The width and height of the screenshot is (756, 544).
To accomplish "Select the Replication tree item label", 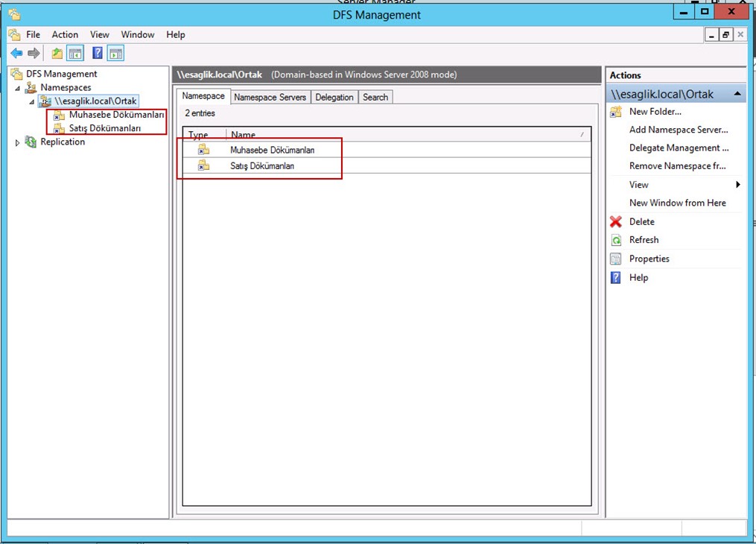I will click(x=63, y=142).
